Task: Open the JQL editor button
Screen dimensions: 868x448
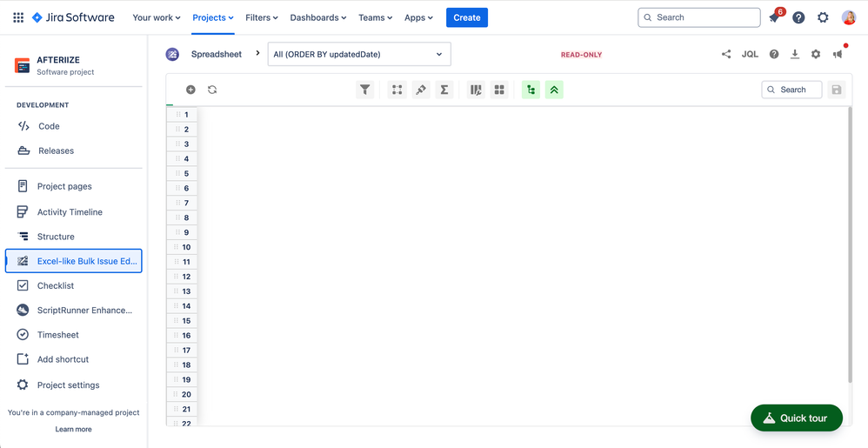Action: pyautogui.click(x=750, y=54)
